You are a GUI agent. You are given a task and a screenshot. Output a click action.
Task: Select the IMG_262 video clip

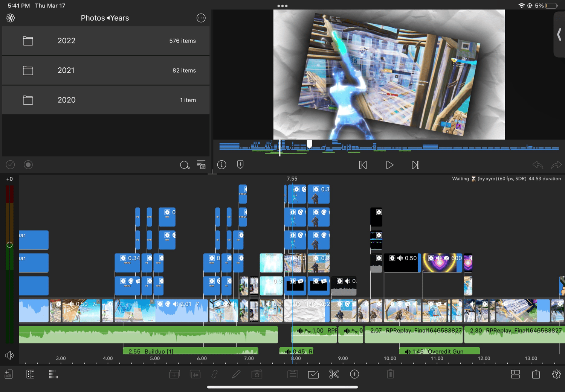tap(307, 311)
